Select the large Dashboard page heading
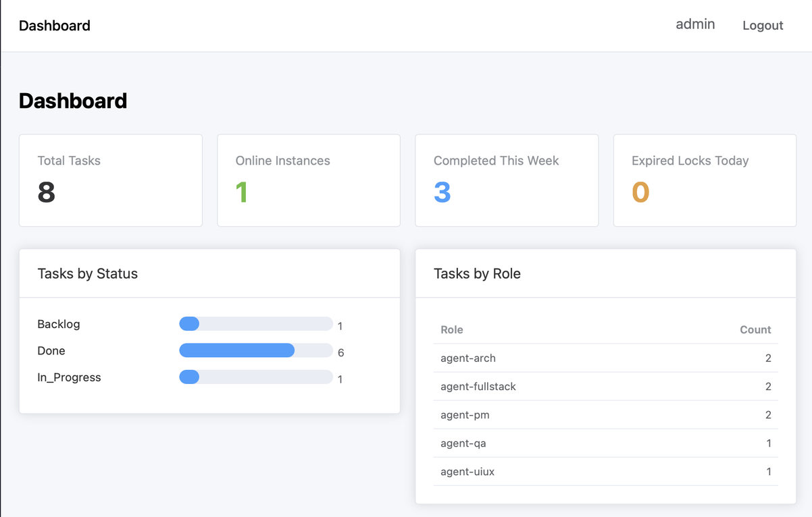This screenshot has width=812, height=517. pos(73,101)
